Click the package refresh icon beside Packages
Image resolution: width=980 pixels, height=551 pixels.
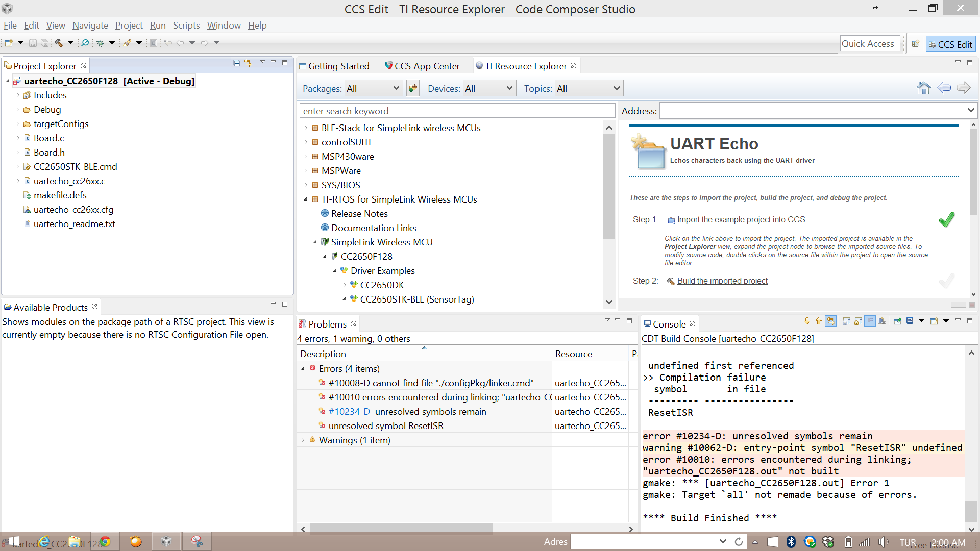413,88
